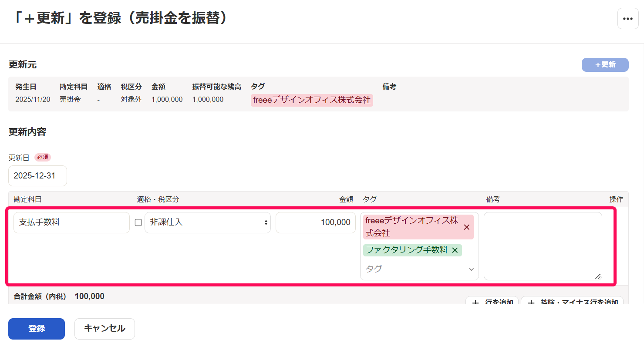Click the 振替可能な残高 column header

point(217,87)
